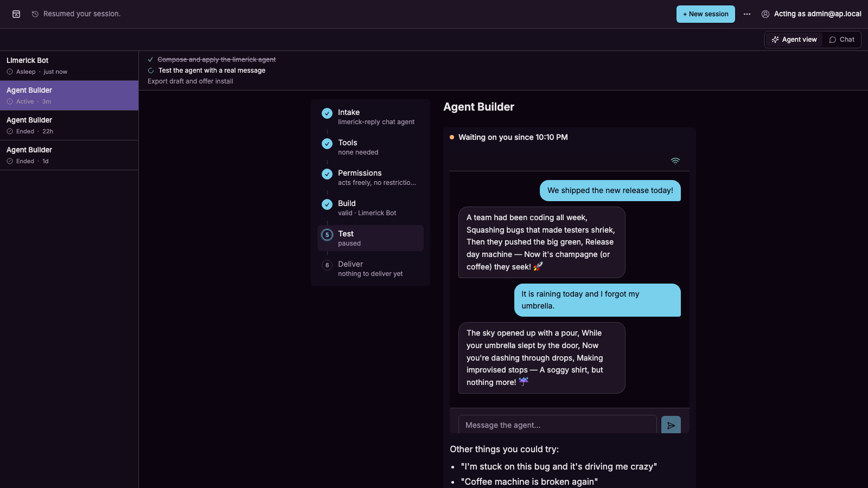Image resolution: width=868 pixels, height=488 pixels.
Task: Click the task Export draft and offer install
Action: 190,81
